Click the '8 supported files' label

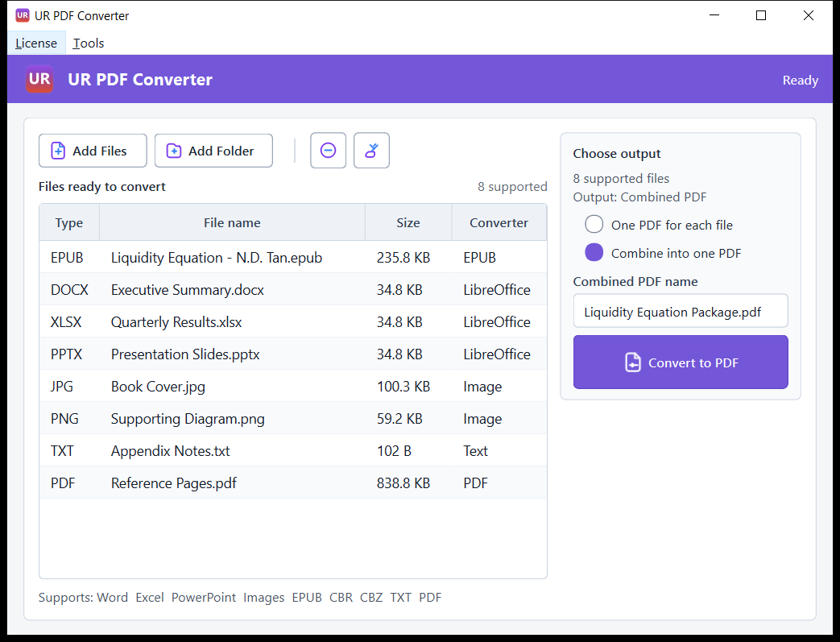(621, 179)
